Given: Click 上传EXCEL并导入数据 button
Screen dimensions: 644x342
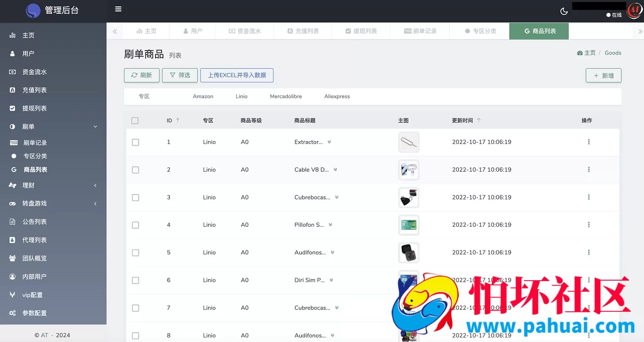Looking at the screenshot, I should pyautogui.click(x=237, y=75).
